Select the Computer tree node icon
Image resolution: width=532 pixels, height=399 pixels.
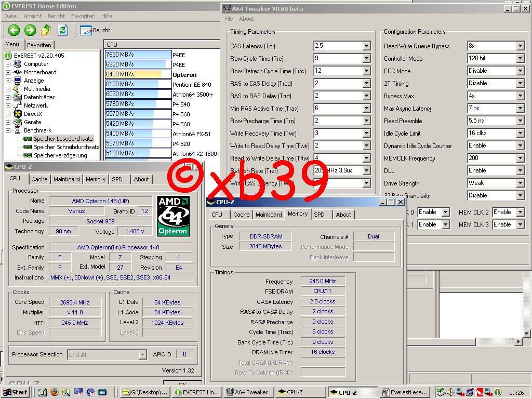(x=18, y=64)
